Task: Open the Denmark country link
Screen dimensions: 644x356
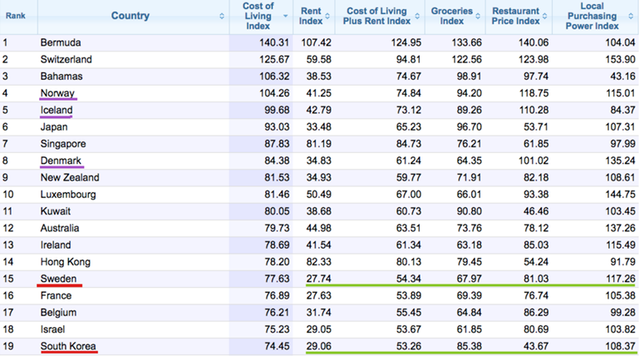Action: (x=61, y=161)
